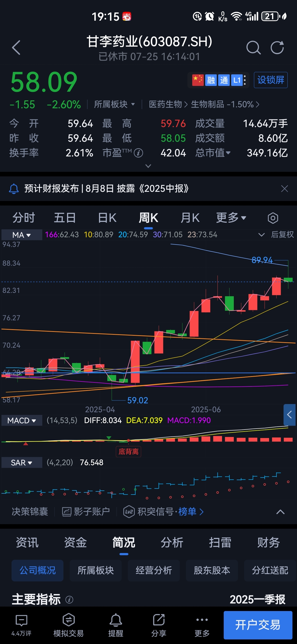This screenshot has width=297, height=644.
Task: Open the 财务 finance tab
Action: point(269,542)
